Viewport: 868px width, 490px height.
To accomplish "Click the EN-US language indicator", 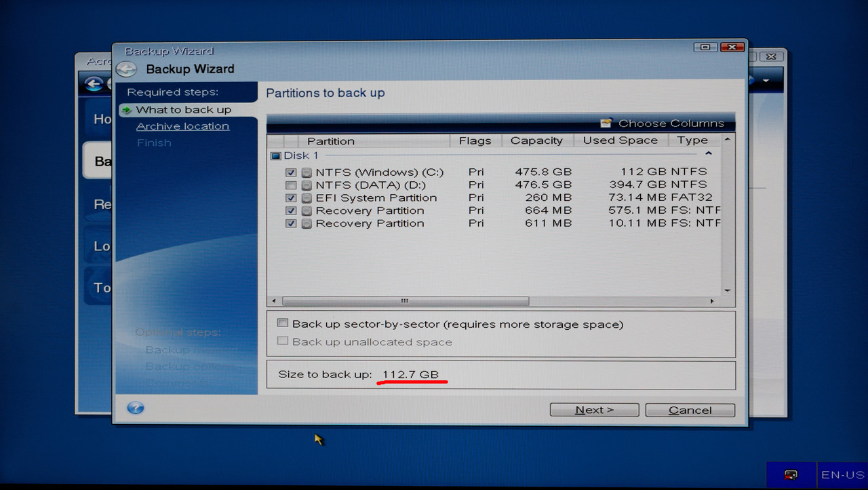I will [x=843, y=475].
